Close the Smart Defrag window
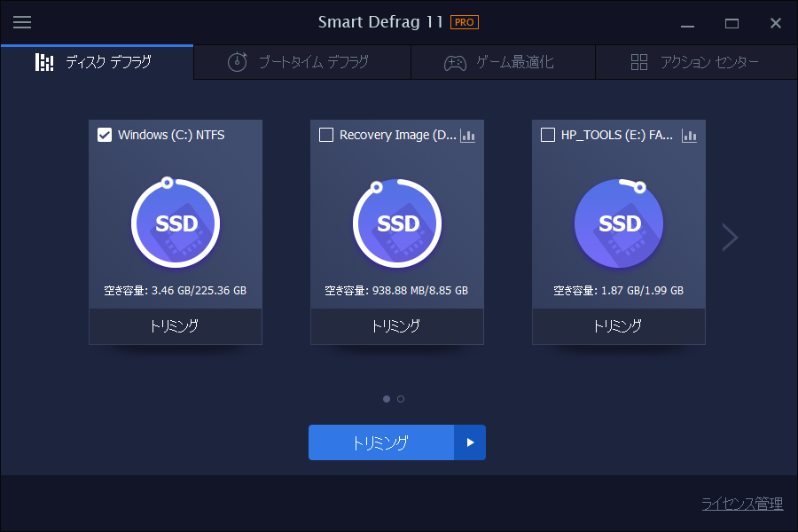 point(776,23)
